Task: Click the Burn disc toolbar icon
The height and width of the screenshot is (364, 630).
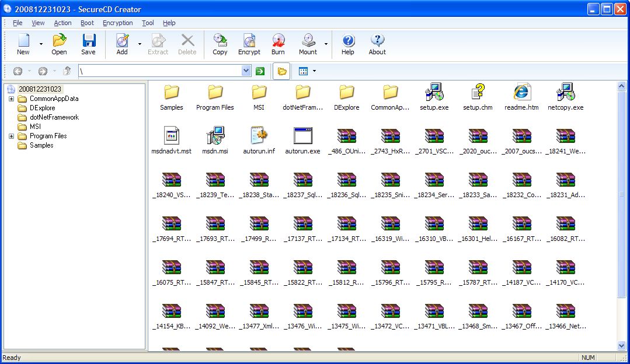Action: [x=278, y=44]
